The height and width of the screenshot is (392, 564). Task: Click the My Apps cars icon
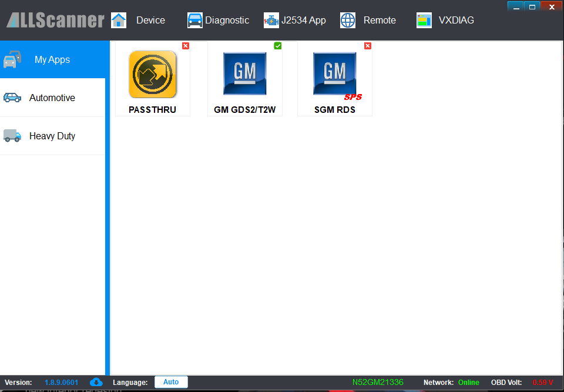pyautogui.click(x=12, y=59)
